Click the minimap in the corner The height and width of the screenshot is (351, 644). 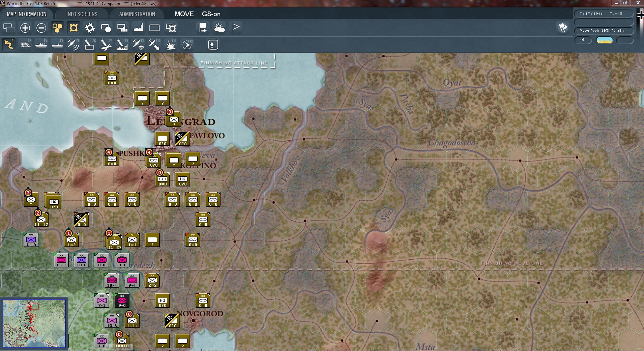point(34,324)
